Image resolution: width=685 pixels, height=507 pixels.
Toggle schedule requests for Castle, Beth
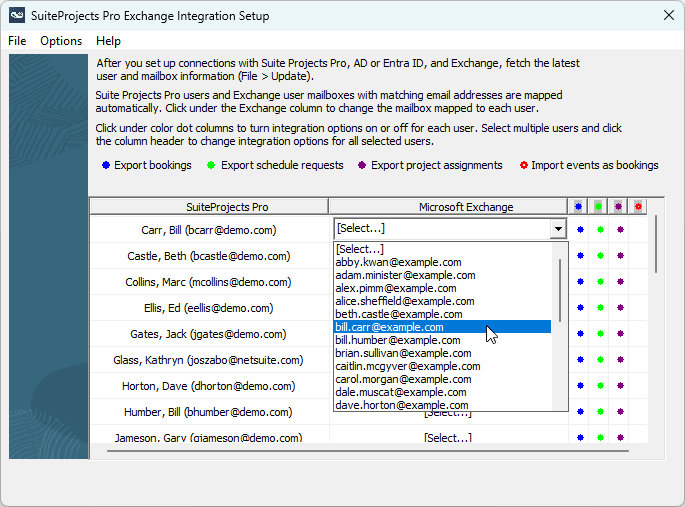(600, 255)
